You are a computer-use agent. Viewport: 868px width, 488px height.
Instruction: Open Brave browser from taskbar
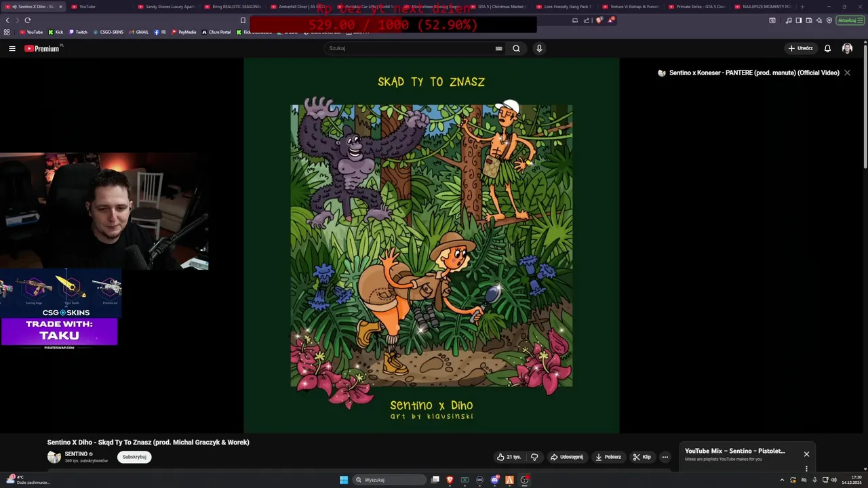coord(450,480)
